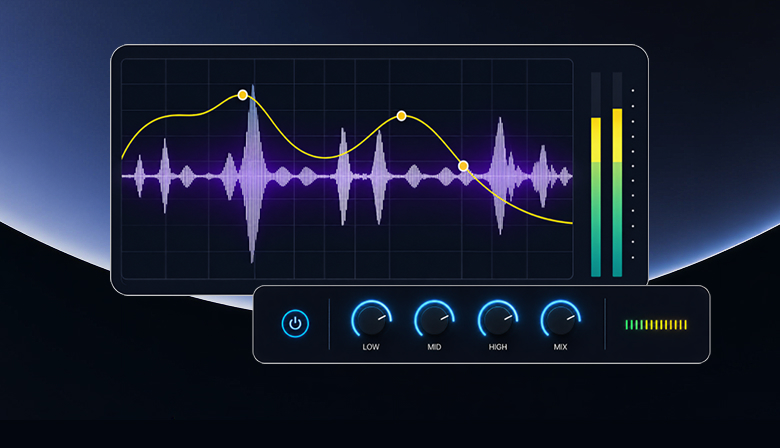Viewport: 780px width, 448px height.
Task: Click the HIGH label
Action: tap(497, 347)
